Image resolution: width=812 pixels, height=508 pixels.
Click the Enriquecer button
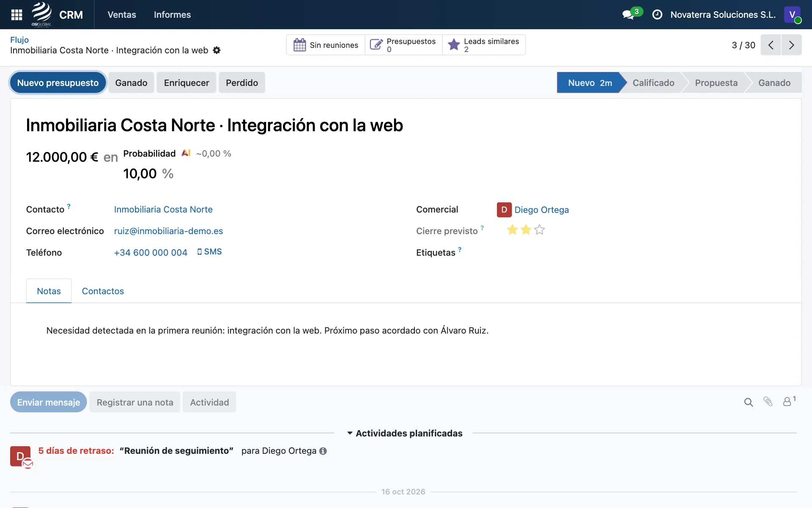pyautogui.click(x=187, y=83)
